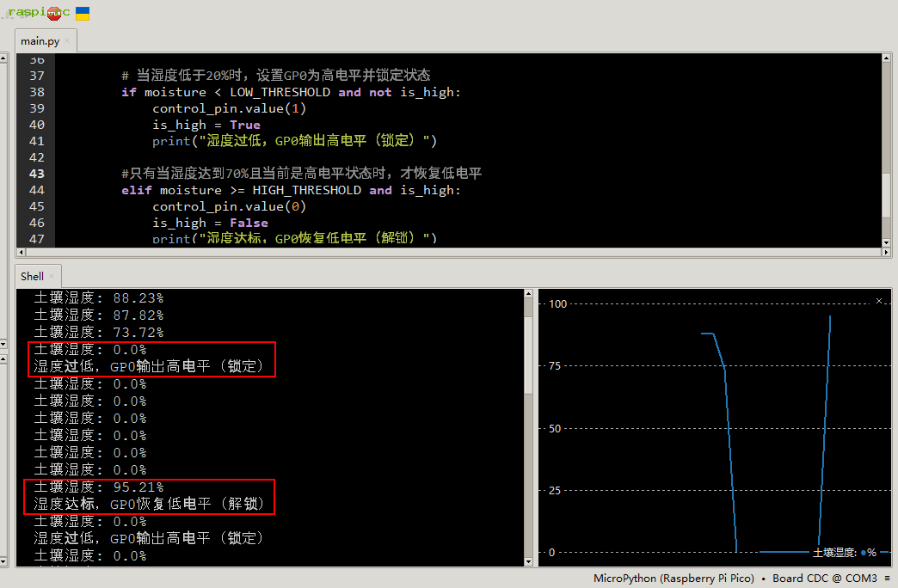Click the blue legend dot in plotter
This screenshot has height=588, width=898.
pyautogui.click(x=863, y=553)
